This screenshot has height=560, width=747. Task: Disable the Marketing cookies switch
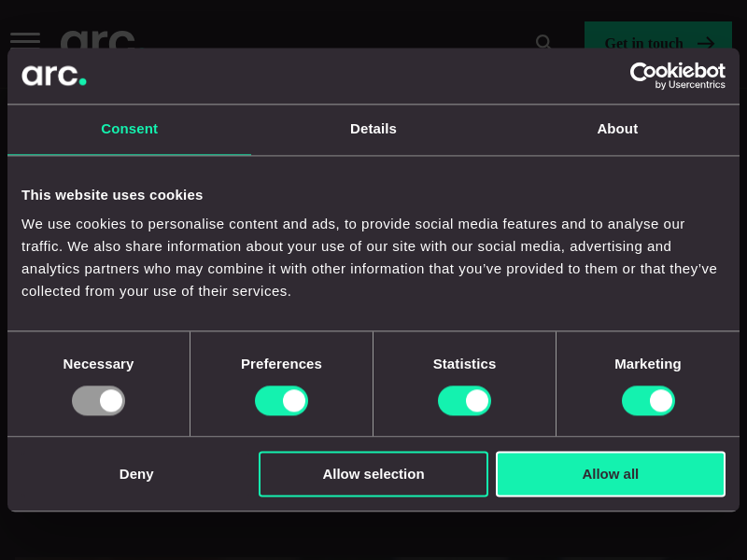click(x=648, y=400)
